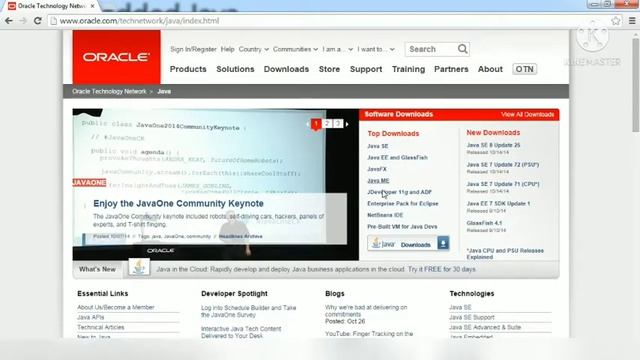Open the Products menu

pyautogui.click(x=188, y=69)
